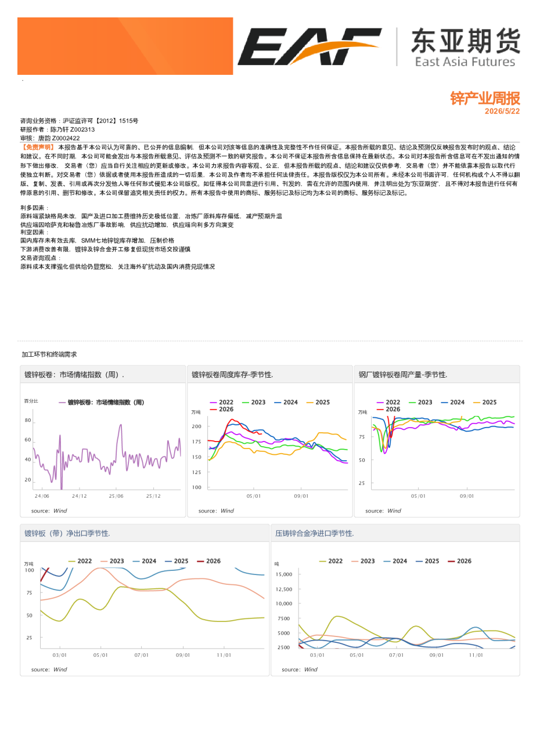Click the line starting 供应端因哈萨克和秘鲁冶炼厂
The image size is (540, 756).
tap(127, 225)
